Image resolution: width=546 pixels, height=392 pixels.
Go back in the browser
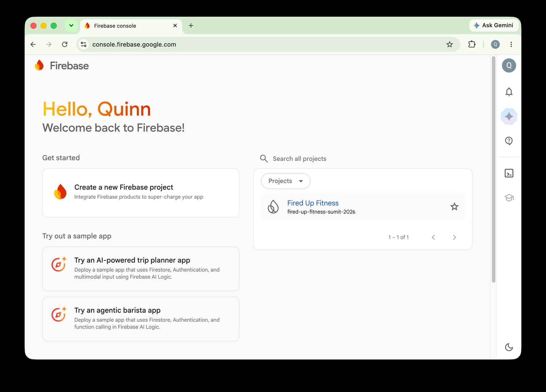(33, 44)
